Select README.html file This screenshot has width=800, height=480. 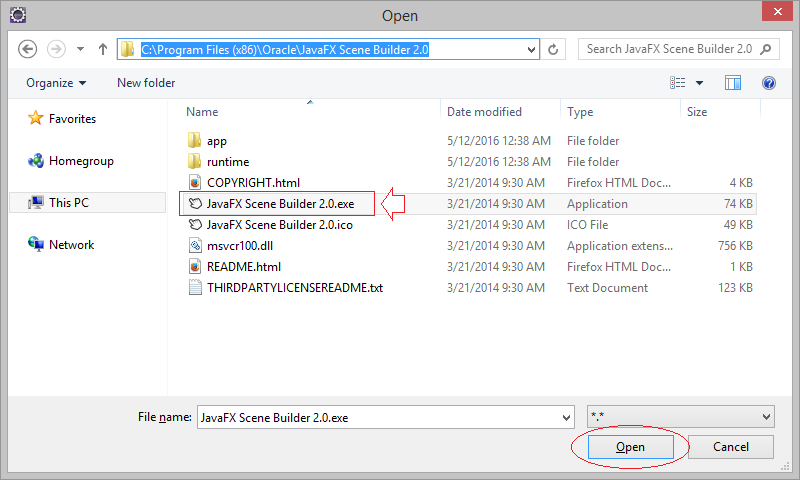[244, 267]
